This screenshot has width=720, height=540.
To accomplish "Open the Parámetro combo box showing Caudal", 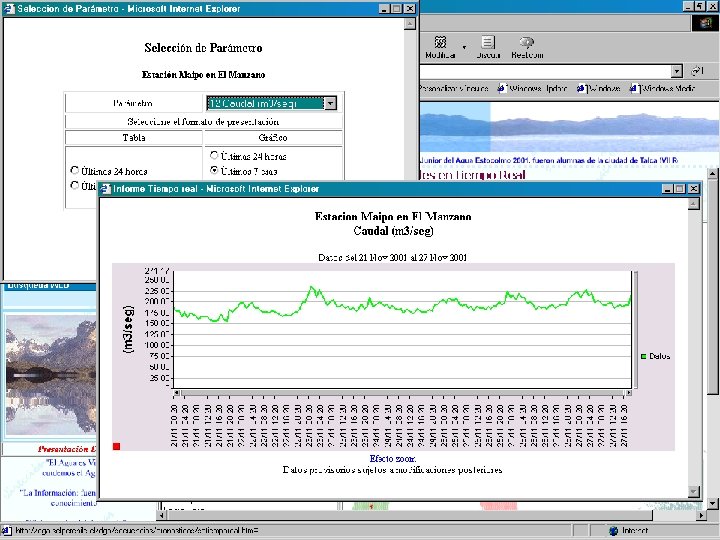I will click(x=271, y=103).
